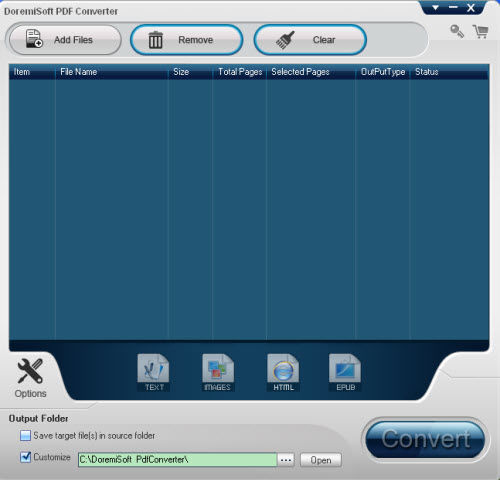
Task: Browse output folder with ellipsis button
Action: 286,460
